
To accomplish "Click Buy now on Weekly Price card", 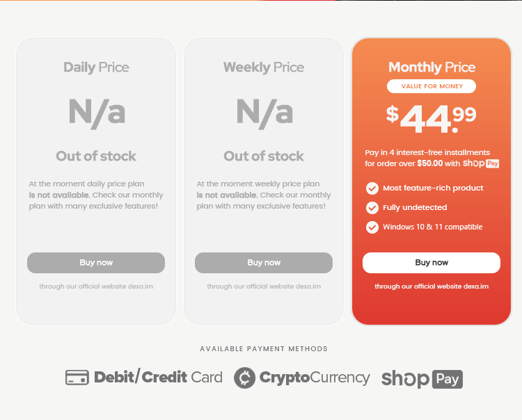I will pos(264,263).
